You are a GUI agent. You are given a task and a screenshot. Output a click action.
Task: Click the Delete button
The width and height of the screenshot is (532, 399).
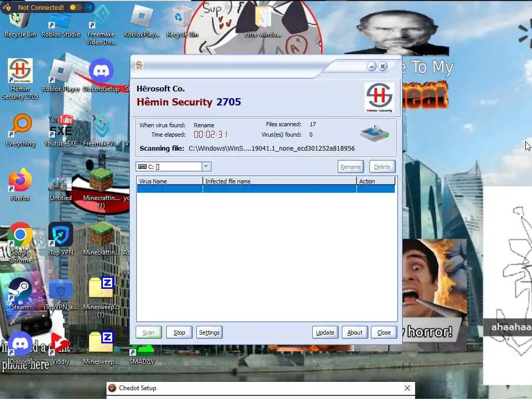coord(382,167)
